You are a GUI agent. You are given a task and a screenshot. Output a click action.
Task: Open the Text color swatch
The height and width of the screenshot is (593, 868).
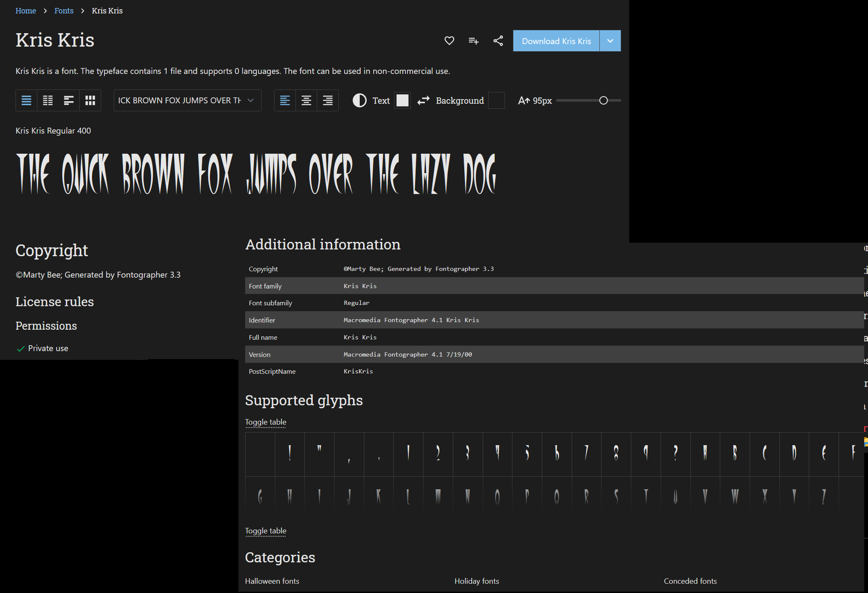[x=403, y=100]
